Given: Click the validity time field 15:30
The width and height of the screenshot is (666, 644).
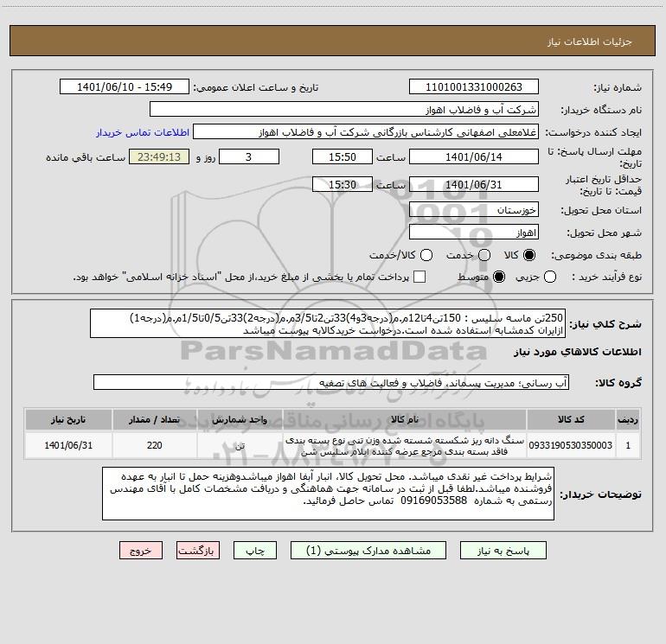Looking at the screenshot, I should pyautogui.click(x=343, y=185).
